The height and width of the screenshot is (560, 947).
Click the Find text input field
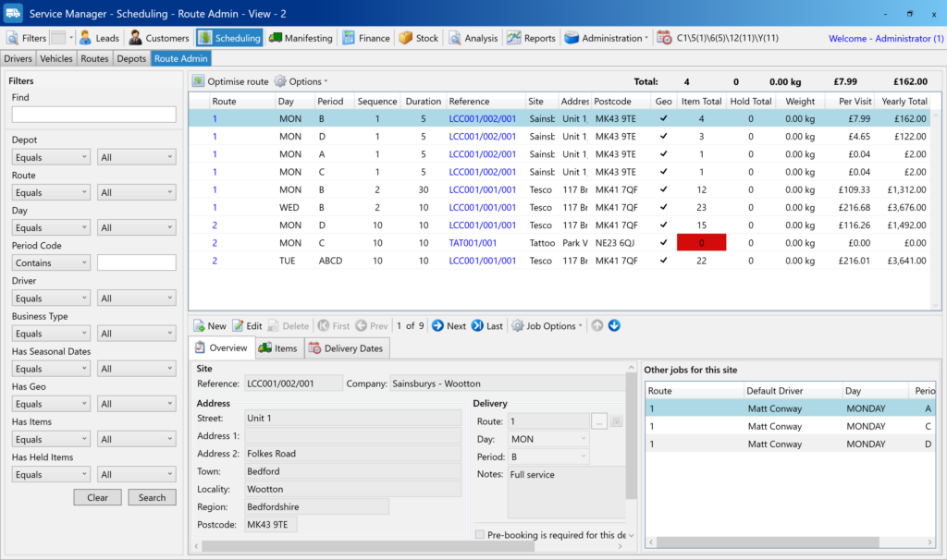click(93, 115)
